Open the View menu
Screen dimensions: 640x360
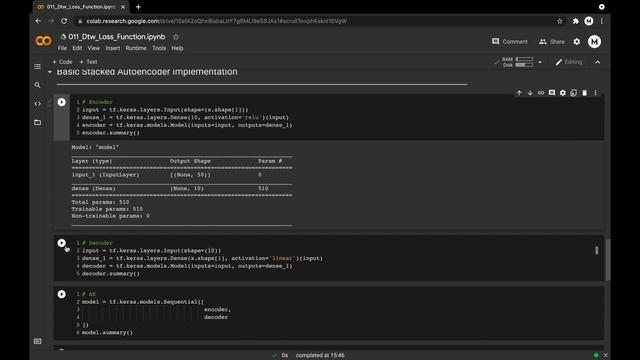(x=93, y=48)
